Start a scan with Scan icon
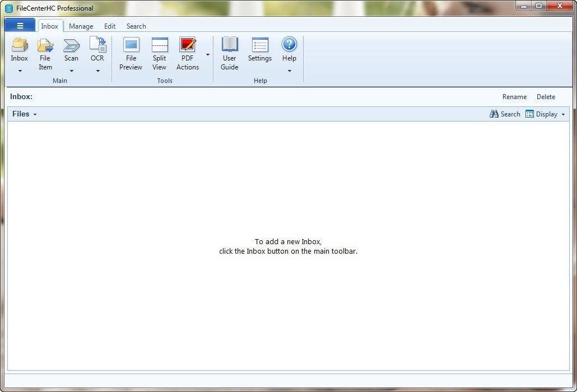This screenshot has width=577, height=392. click(x=71, y=45)
